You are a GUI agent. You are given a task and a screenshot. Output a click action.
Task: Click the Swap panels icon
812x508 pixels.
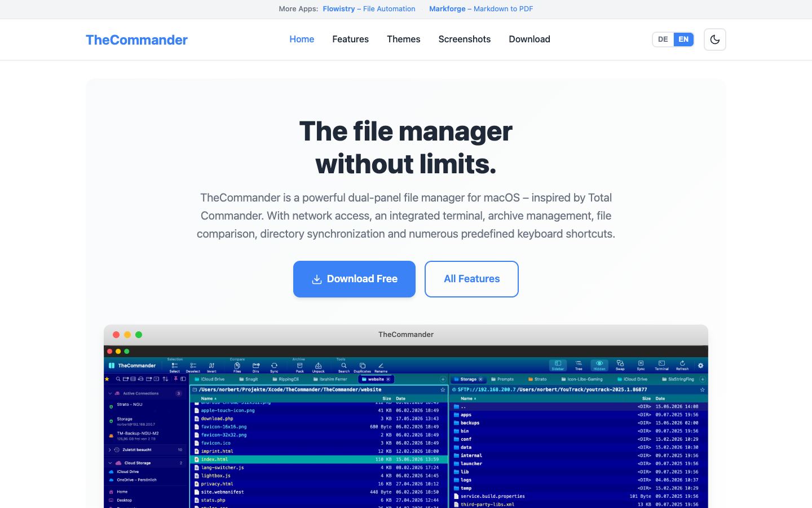(x=620, y=365)
